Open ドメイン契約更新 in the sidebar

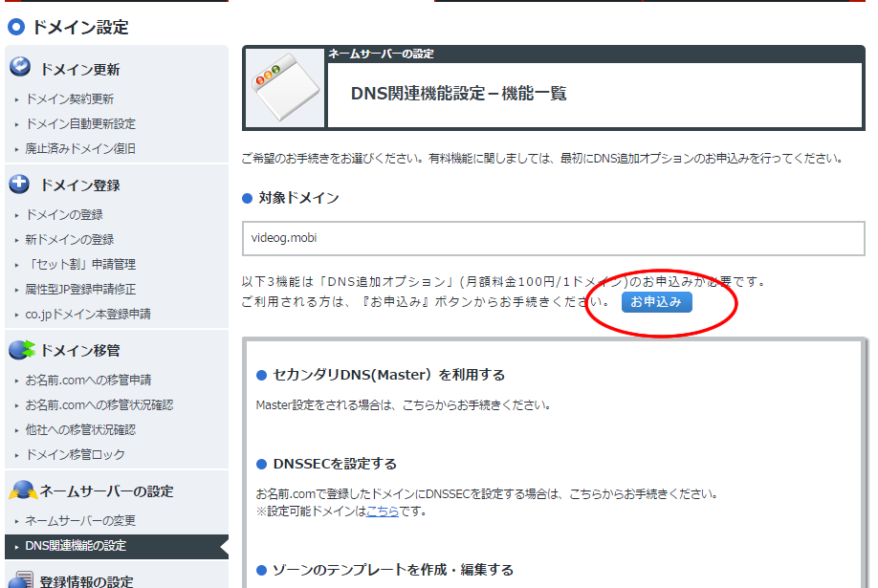70,99
